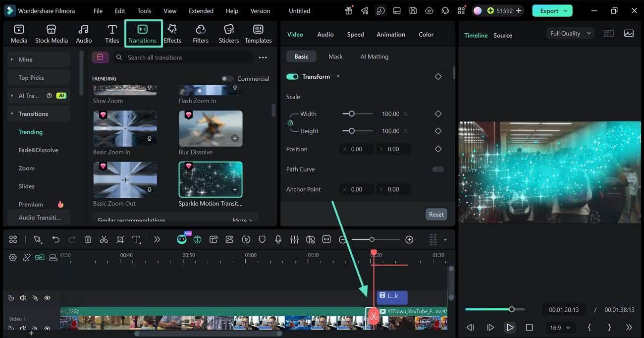Click the split scissors icon in timeline toolbar
The height and width of the screenshot is (338, 644).
pyautogui.click(x=104, y=239)
